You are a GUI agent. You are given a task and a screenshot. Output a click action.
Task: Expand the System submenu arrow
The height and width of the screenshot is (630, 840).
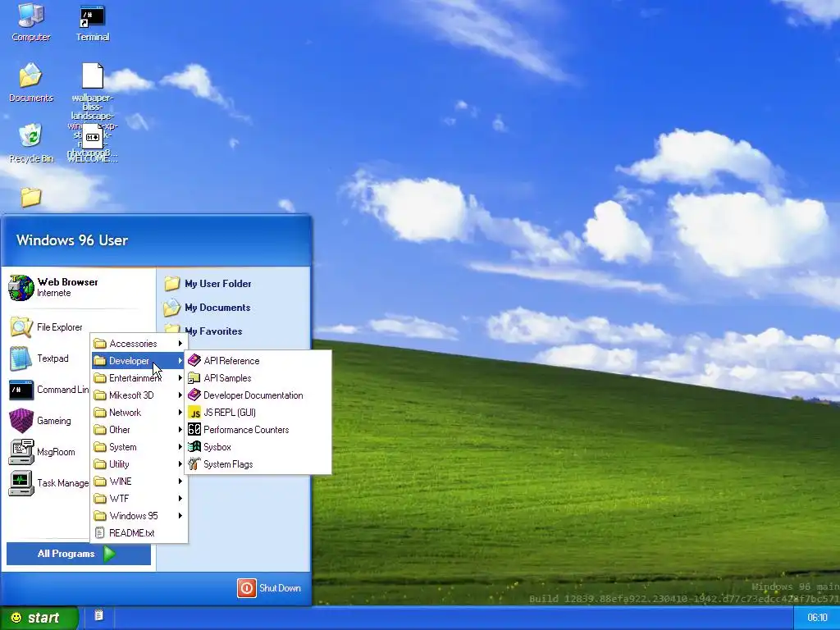(180, 447)
